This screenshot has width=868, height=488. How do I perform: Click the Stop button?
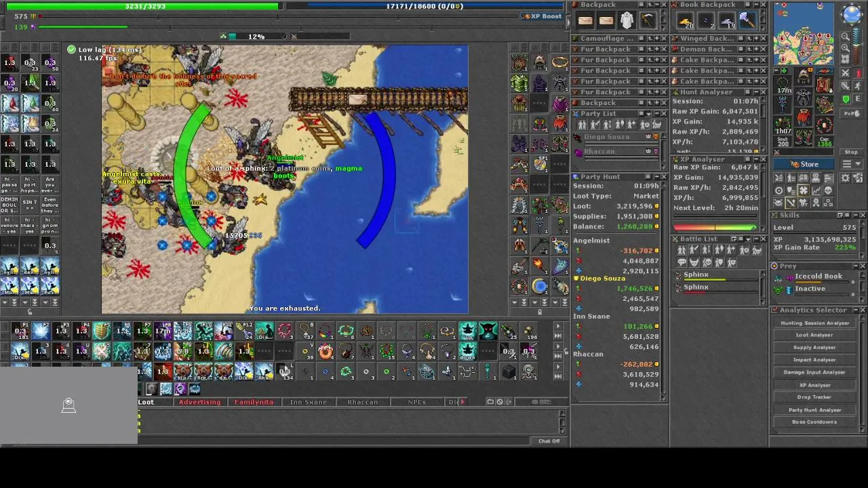coord(851,152)
